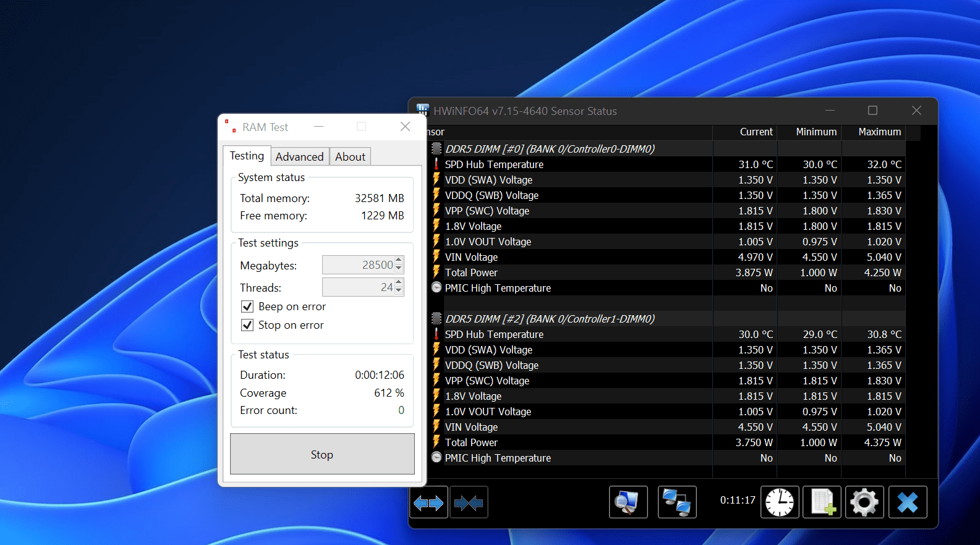980x545 pixels.
Task: Switch to the Testing tab
Action: (x=247, y=156)
